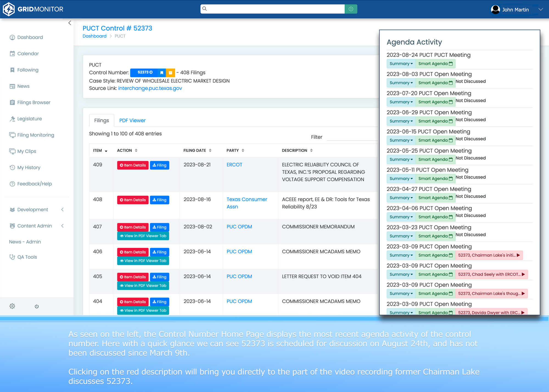Open the John Martin user dropdown arrow

541,9
